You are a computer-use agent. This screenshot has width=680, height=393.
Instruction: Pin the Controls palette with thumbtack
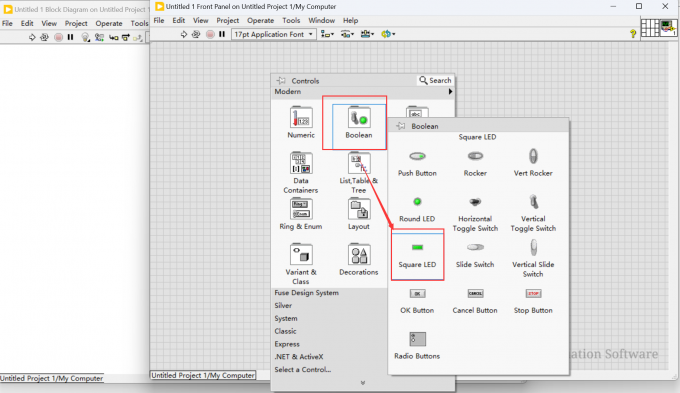tap(281, 81)
